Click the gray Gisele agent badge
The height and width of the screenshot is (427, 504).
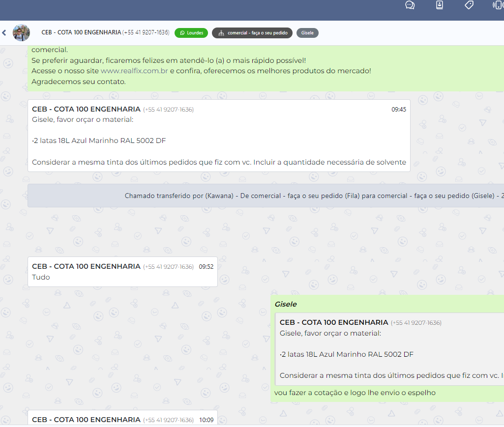pyautogui.click(x=307, y=33)
